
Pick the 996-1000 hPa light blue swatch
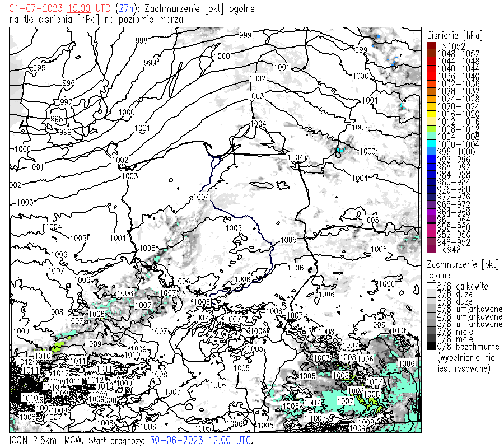(431, 152)
